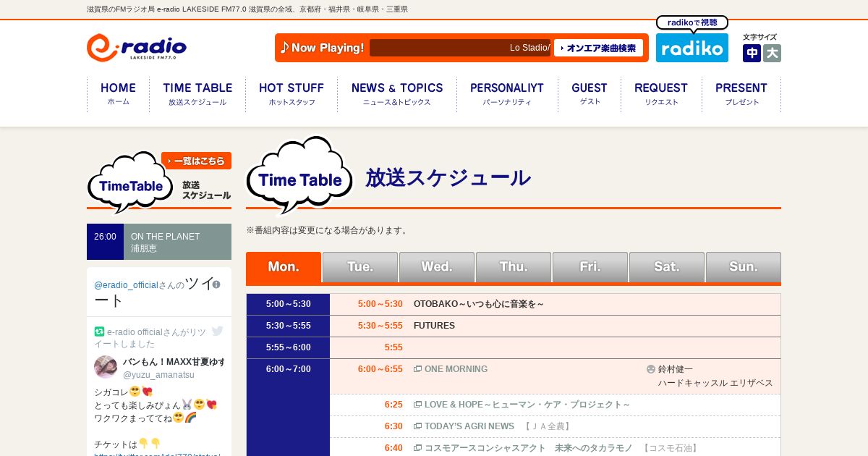Select the Fri. schedule tab

point(590,267)
